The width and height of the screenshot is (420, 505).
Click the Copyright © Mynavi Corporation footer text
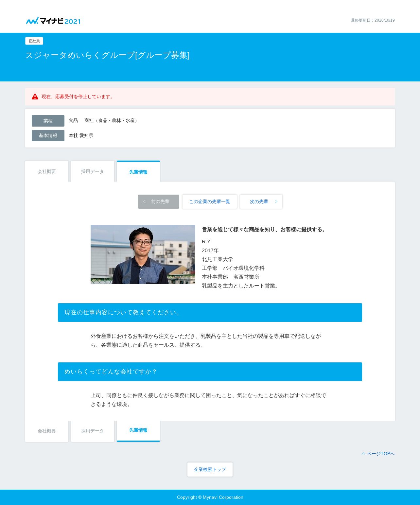[x=210, y=497]
